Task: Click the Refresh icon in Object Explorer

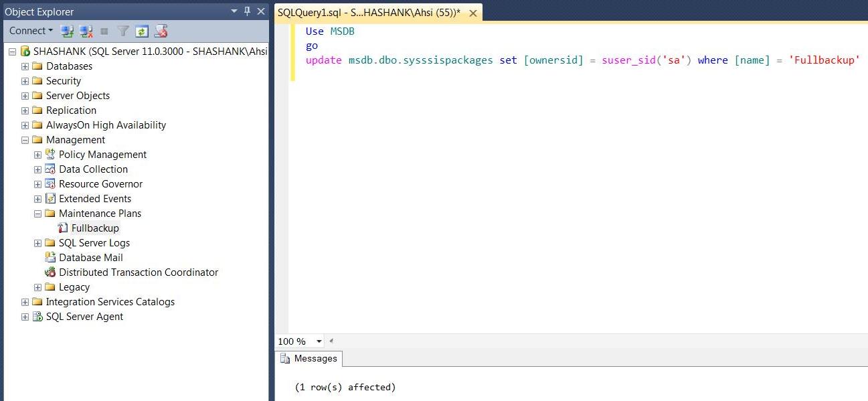Action: 141,31
